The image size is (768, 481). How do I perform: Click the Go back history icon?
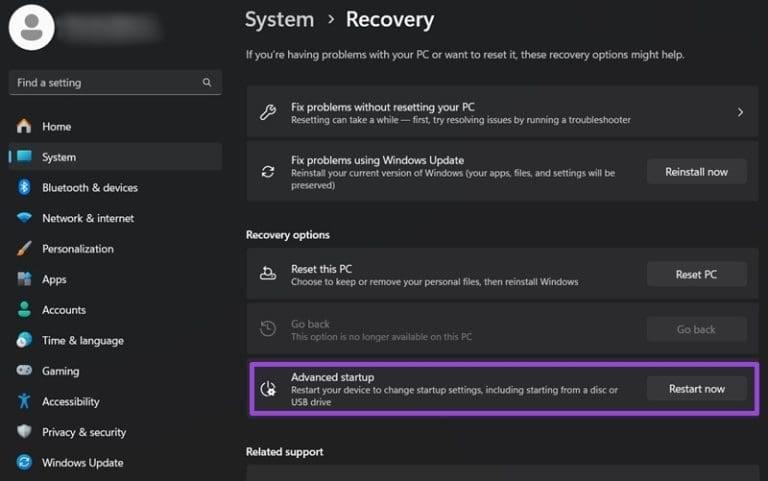pos(268,329)
